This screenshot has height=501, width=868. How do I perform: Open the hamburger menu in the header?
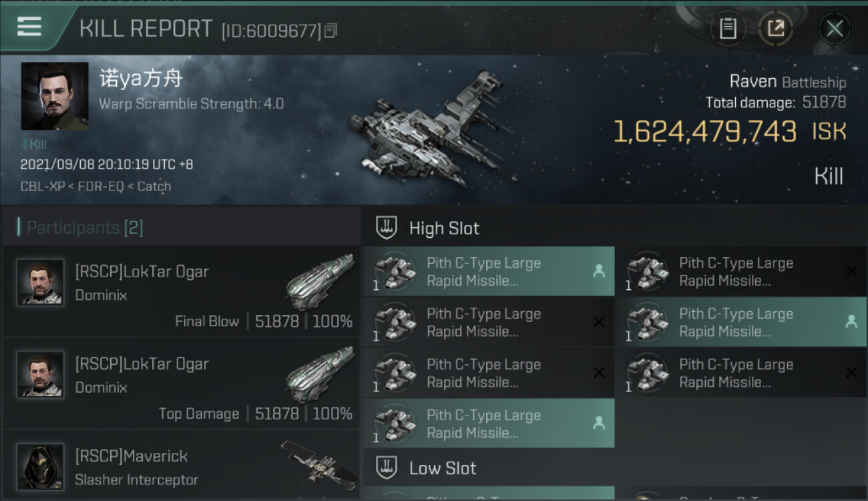30,27
